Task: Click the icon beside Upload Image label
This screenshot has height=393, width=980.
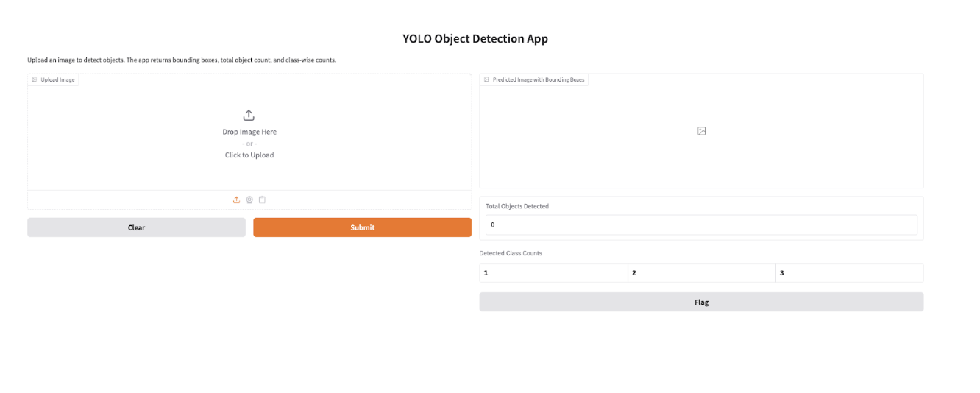Action: tap(35, 79)
